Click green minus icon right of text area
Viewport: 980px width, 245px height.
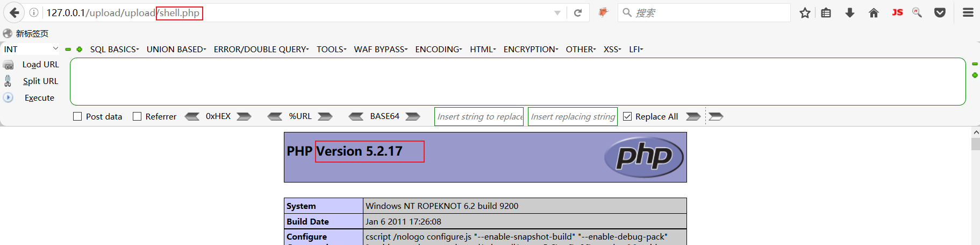[x=975, y=64]
